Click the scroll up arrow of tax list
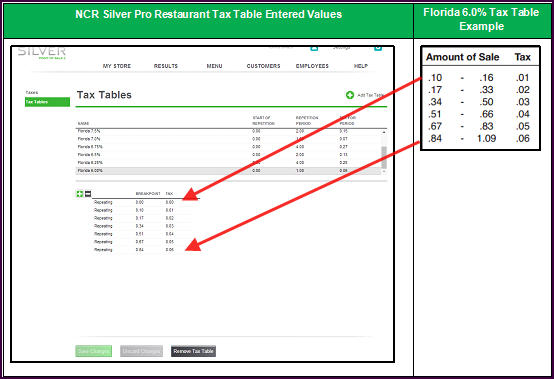Viewport: 554px width, 379px height. point(384,132)
